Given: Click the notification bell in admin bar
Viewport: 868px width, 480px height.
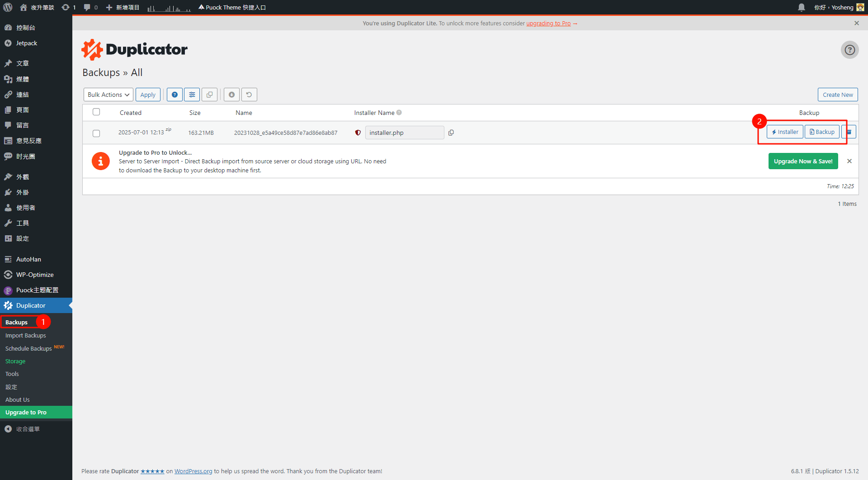Looking at the screenshot, I should tap(802, 7).
